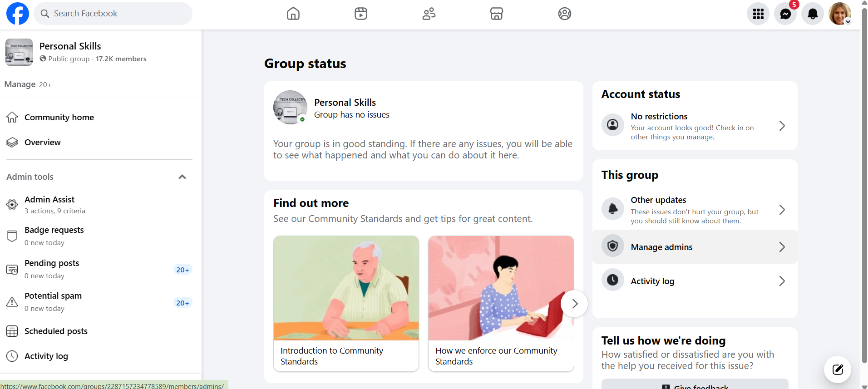
Task: Open the profile avatar account menu
Action: [840, 14]
